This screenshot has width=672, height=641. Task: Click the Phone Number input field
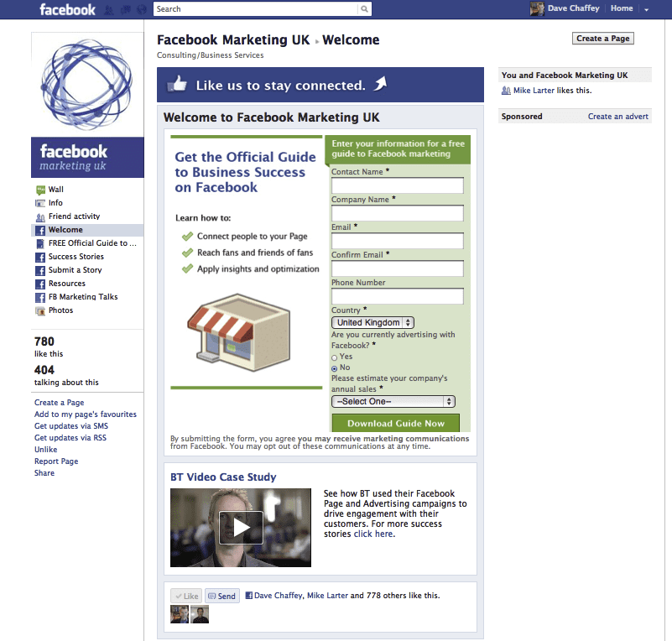[398, 296]
